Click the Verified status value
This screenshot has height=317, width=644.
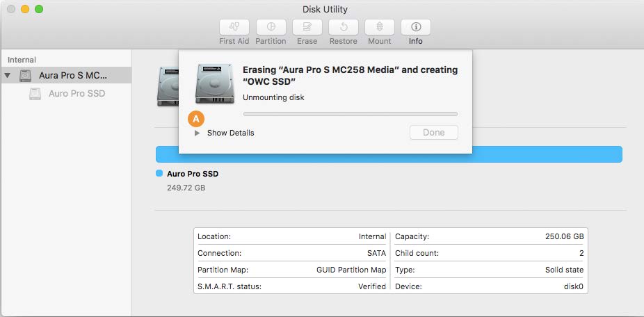(x=372, y=286)
